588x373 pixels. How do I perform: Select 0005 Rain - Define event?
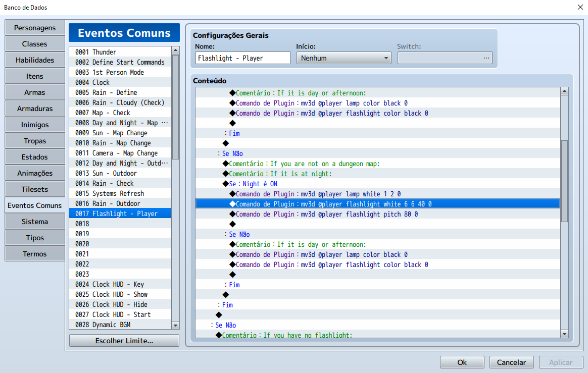click(x=120, y=92)
